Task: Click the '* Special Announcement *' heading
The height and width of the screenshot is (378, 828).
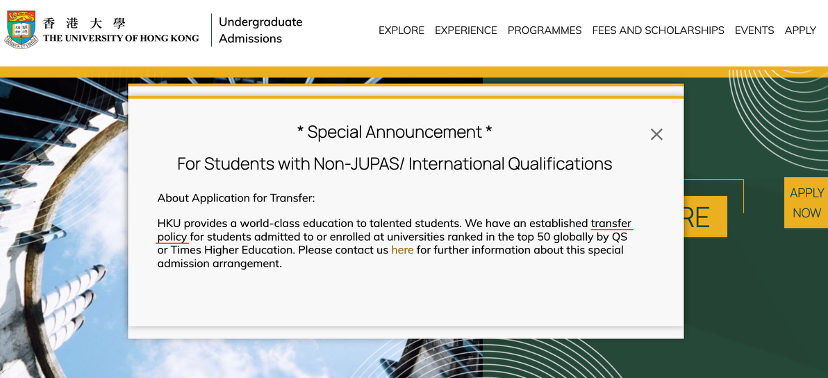Action: point(394,132)
